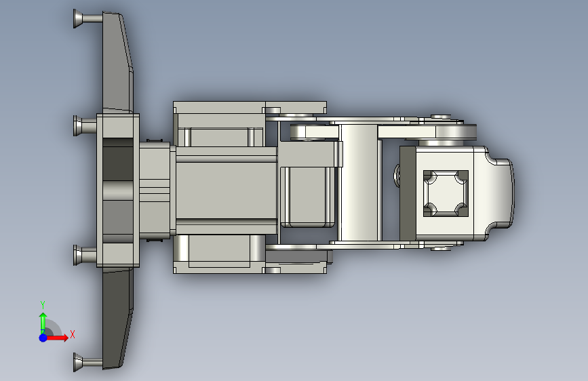Viewport: 588px width, 381px height.
Task: Click the red X axis arrow of the triad
Action: pos(58,338)
